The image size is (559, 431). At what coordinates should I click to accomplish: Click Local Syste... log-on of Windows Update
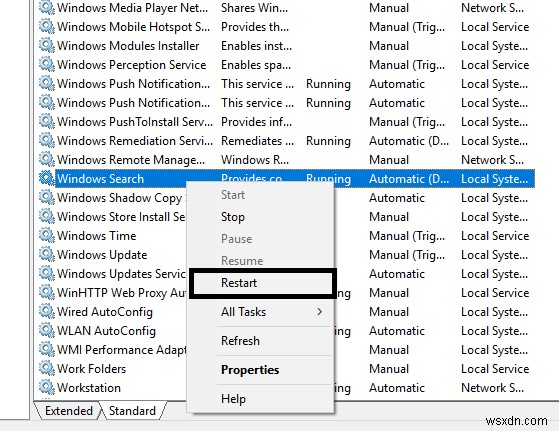494,255
